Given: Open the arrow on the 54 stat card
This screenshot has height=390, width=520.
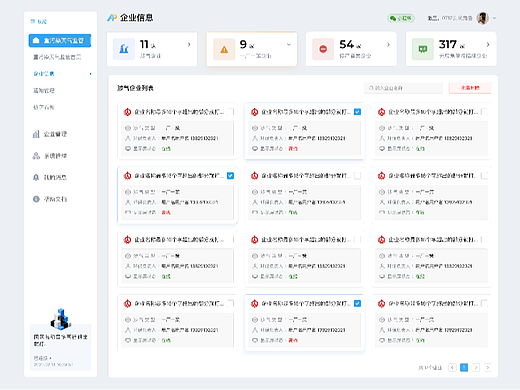Looking at the screenshot, I should [x=388, y=44].
